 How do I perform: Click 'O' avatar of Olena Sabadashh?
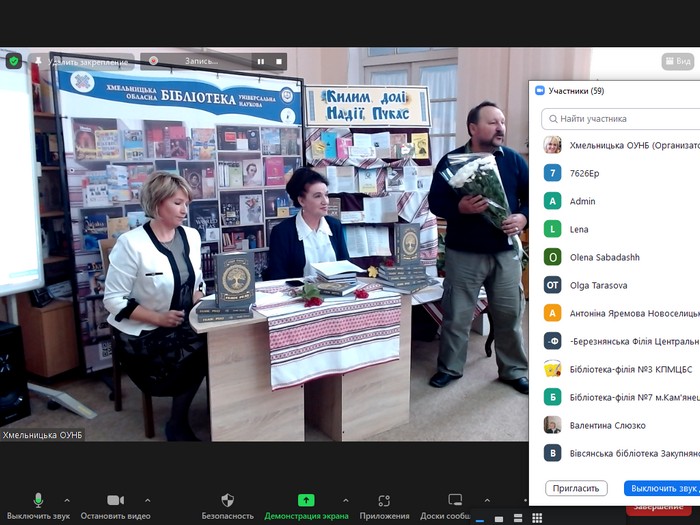pos(552,257)
